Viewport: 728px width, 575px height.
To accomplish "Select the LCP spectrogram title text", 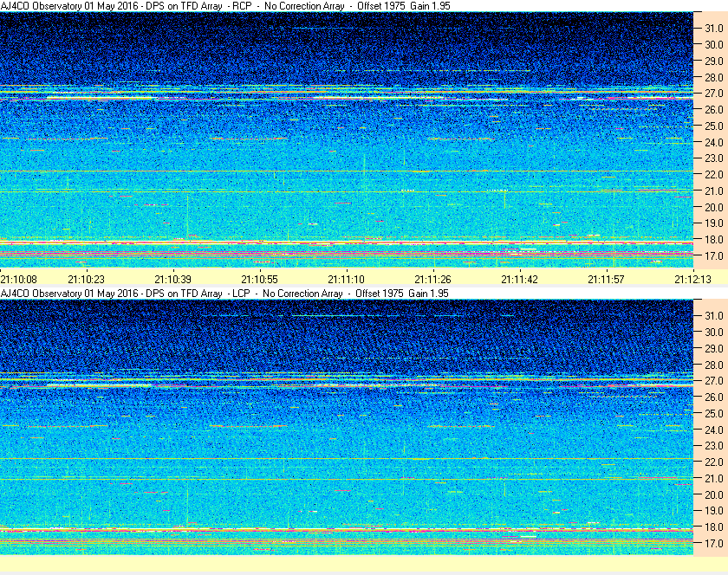I will 224,294.
